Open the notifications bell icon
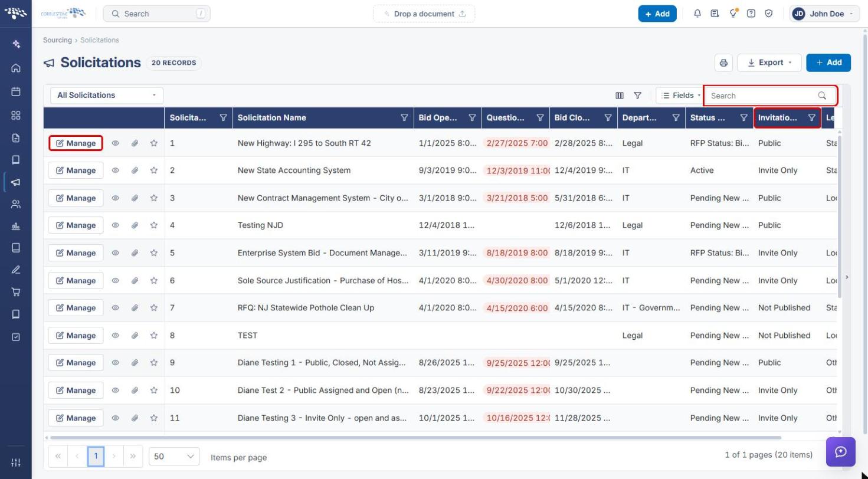 (697, 14)
